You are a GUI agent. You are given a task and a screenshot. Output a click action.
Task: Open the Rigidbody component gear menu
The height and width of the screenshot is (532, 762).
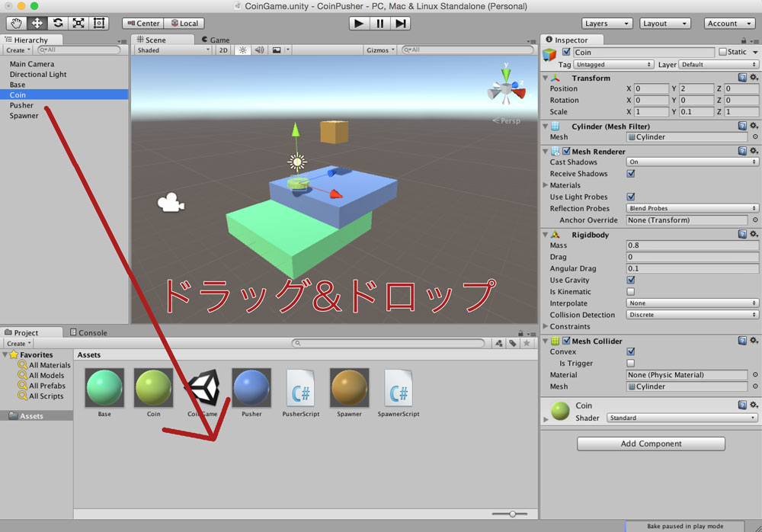pos(754,234)
